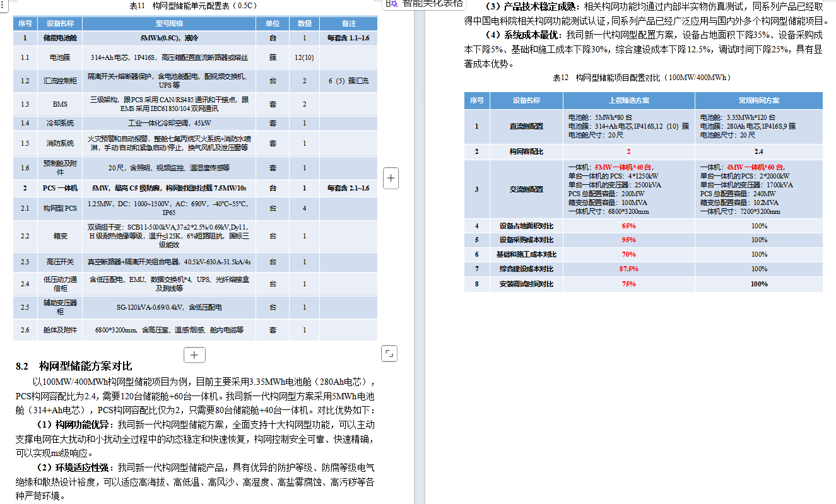This screenshot has height=504, width=836.
Task: Click the 每套含 2.1~1.6 remark cell
Action: tap(349, 188)
